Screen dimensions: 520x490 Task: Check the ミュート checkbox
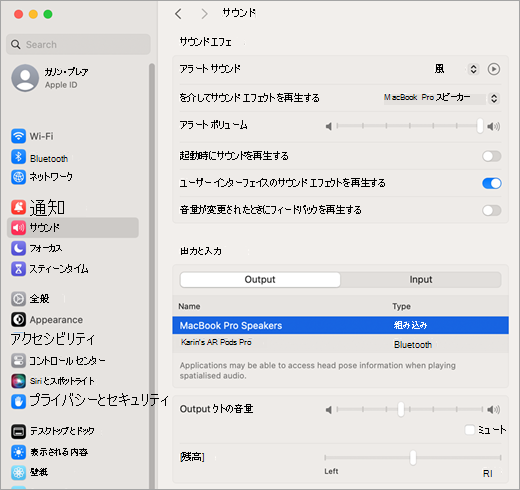point(470,430)
